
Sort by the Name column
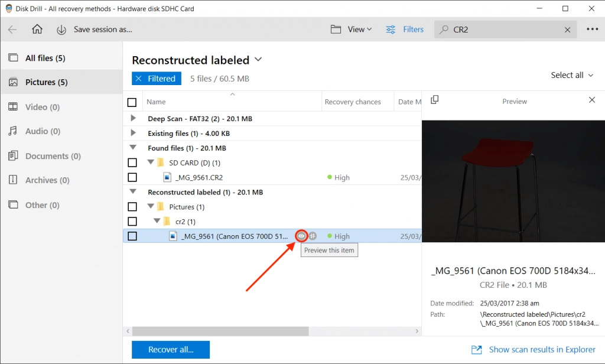coord(156,102)
